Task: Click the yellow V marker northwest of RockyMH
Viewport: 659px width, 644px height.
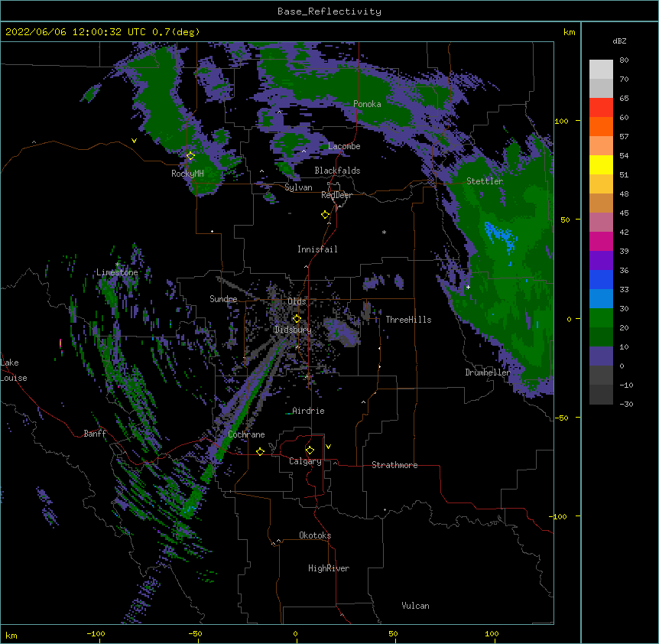Action: click(134, 141)
